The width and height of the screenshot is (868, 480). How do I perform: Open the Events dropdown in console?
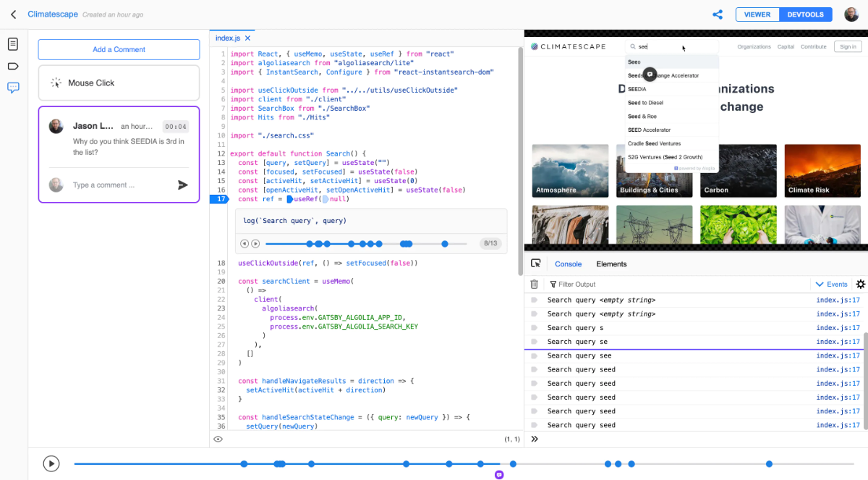[832, 285]
